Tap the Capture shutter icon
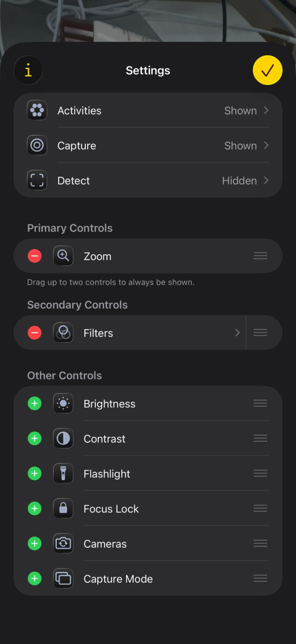Viewport: 296px width, 644px height. [37, 146]
